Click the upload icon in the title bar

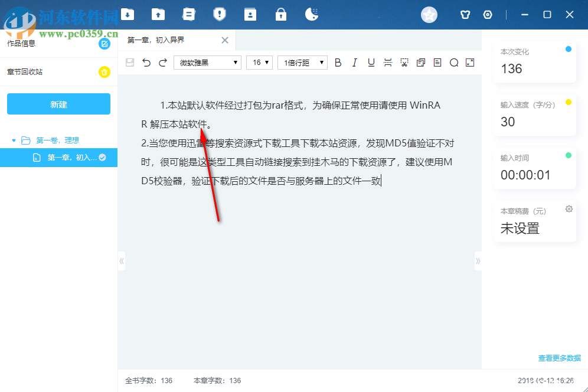point(158,14)
